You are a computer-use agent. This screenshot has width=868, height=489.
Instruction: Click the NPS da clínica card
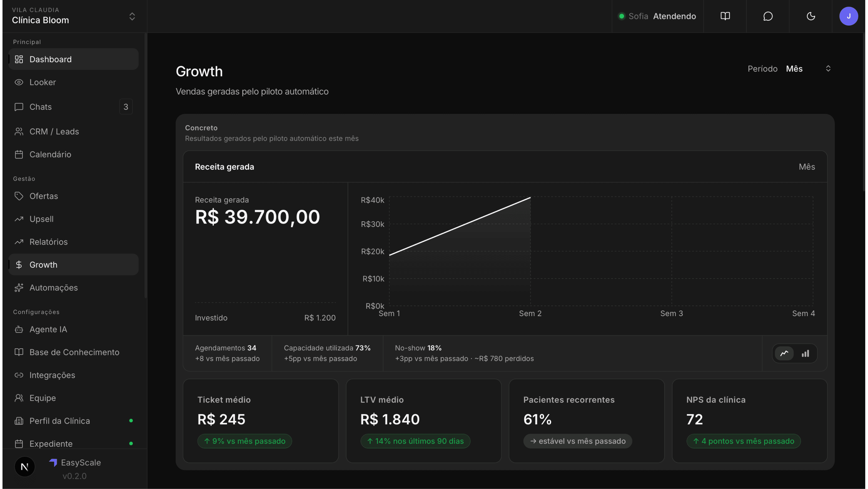pos(750,421)
